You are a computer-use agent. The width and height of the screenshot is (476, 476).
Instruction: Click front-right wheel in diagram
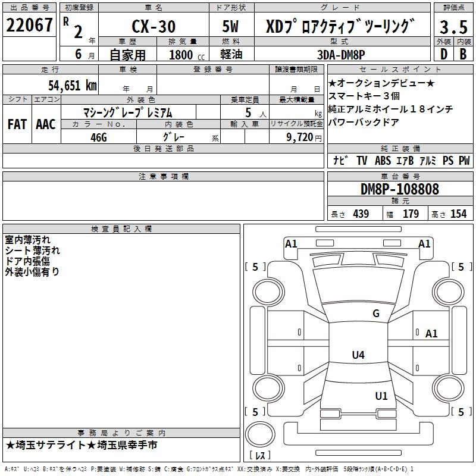pyautogui.click(x=448, y=292)
